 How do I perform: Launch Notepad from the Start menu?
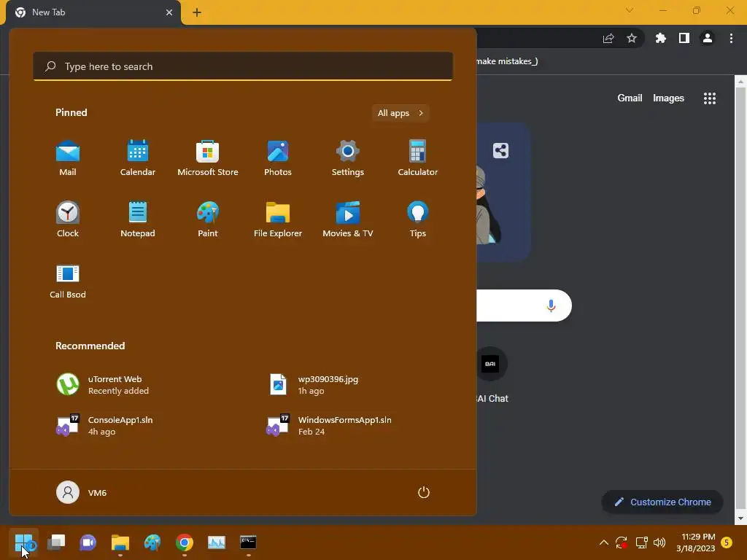pos(138,219)
